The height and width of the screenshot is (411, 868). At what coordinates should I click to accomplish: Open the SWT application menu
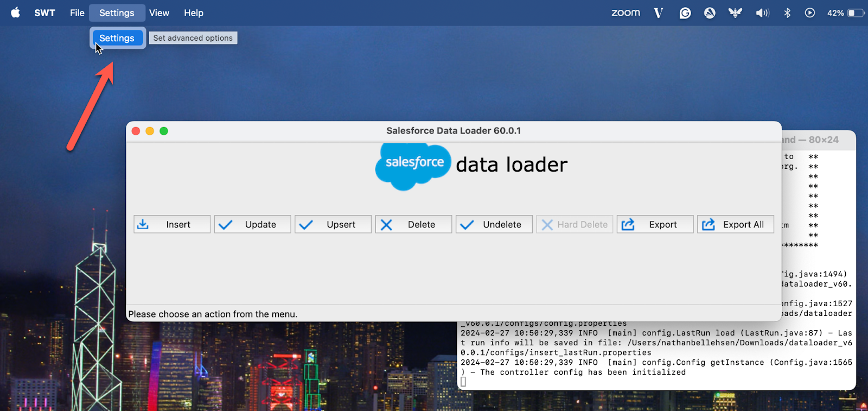[x=44, y=12]
